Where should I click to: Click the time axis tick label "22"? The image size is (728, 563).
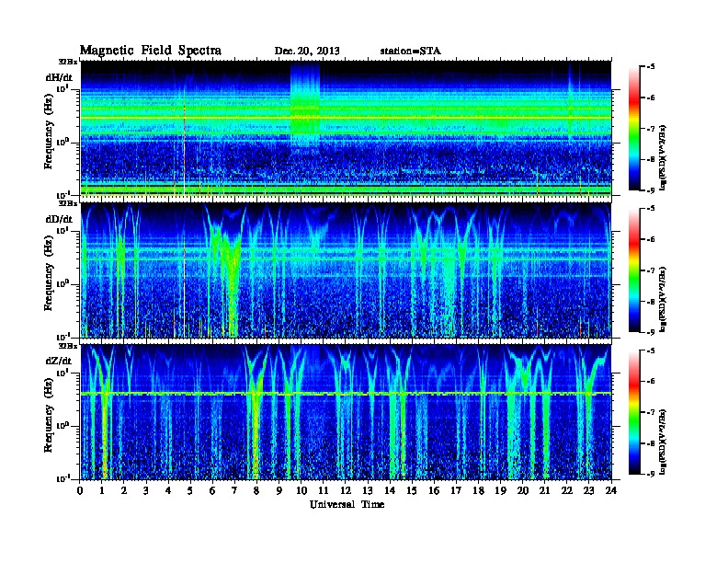[567, 490]
